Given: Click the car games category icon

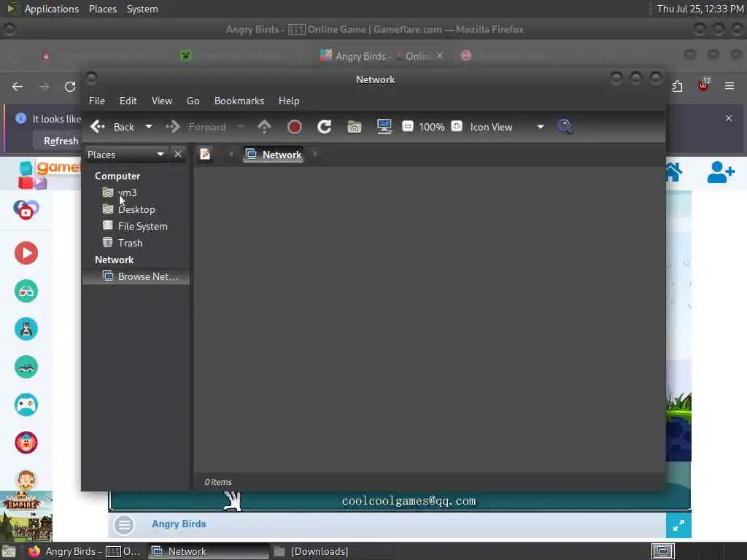Looking at the screenshot, I should [26, 367].
